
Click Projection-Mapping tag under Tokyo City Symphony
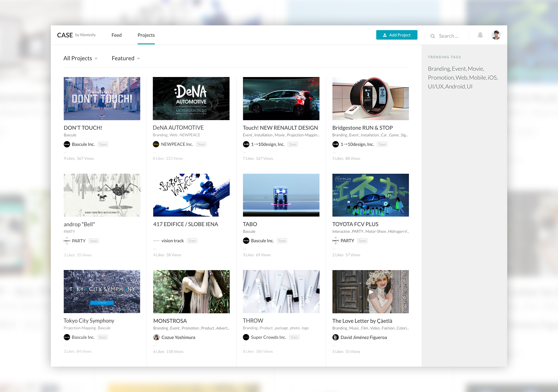80,328
